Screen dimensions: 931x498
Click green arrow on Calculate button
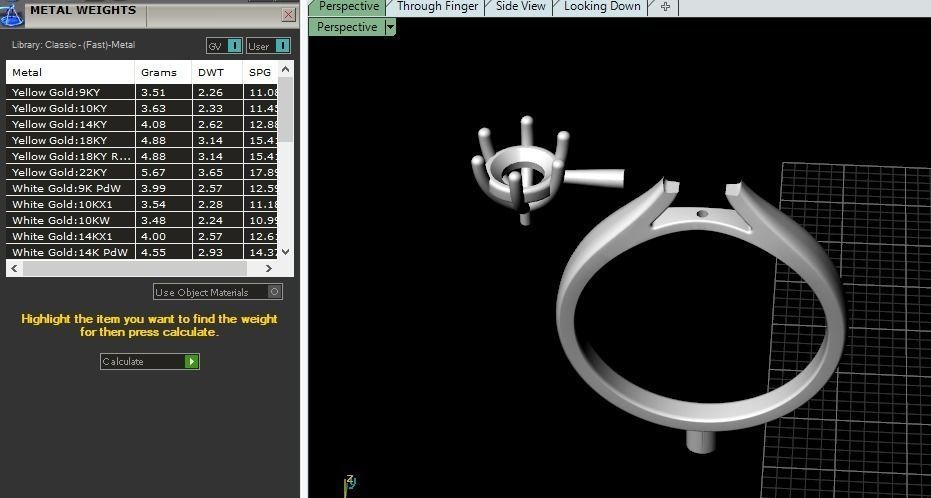pos(191,361)
